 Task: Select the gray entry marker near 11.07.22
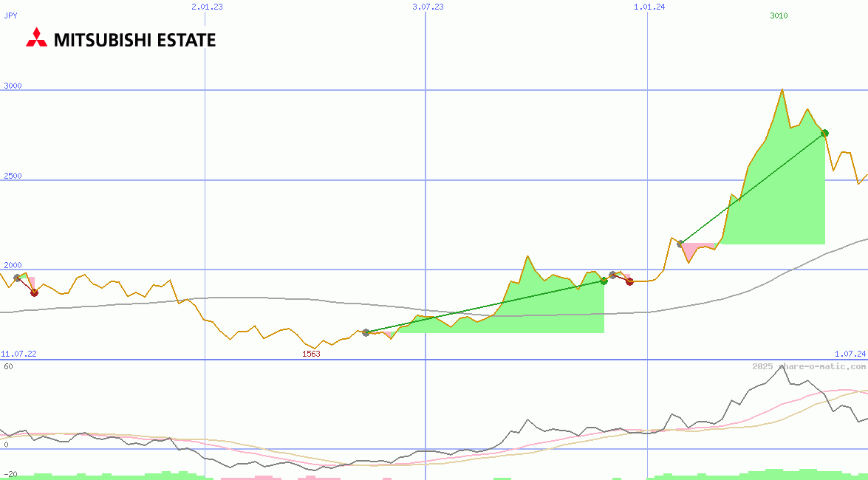[17, 278]
